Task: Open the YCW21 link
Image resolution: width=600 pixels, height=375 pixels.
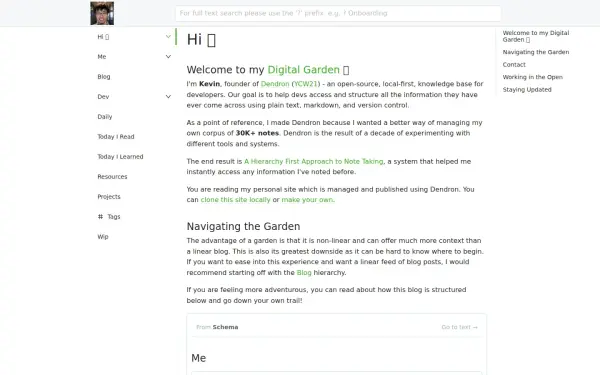Action: point(305,84)
